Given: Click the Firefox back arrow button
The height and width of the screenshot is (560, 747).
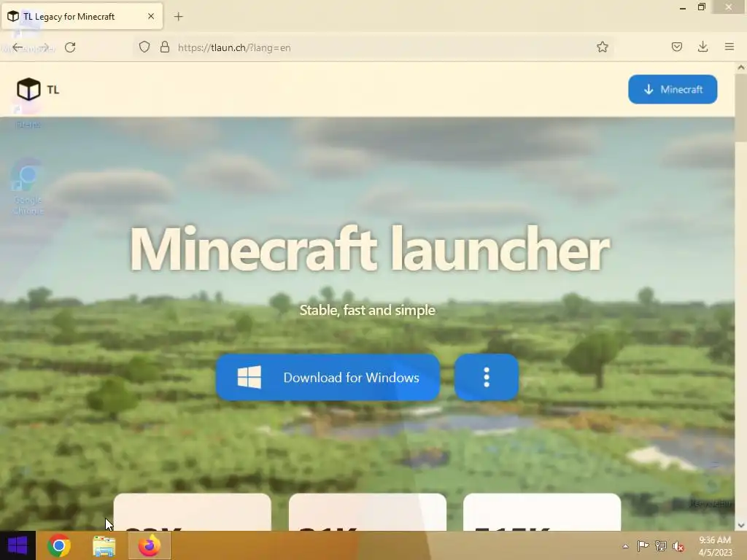Looking at the screenshot, I should click(18, 47).
